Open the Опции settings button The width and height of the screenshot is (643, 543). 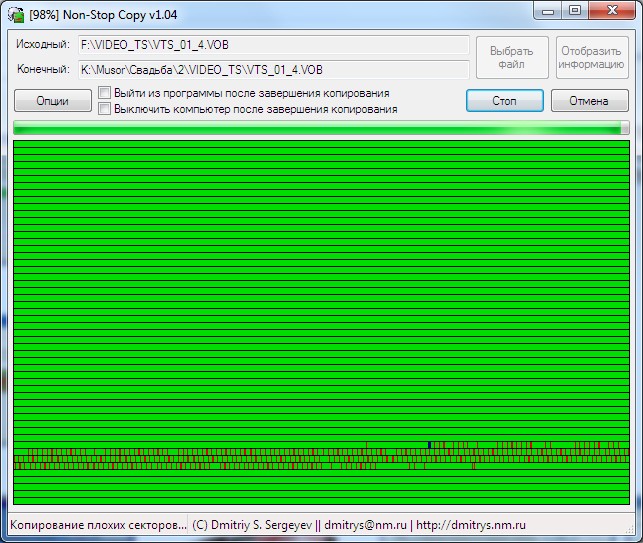tap(52, 100)
